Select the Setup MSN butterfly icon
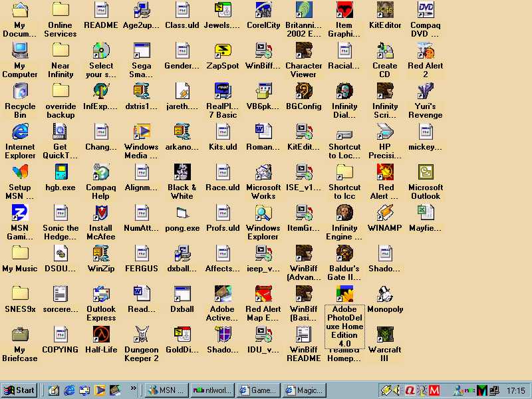 (20, 172)
